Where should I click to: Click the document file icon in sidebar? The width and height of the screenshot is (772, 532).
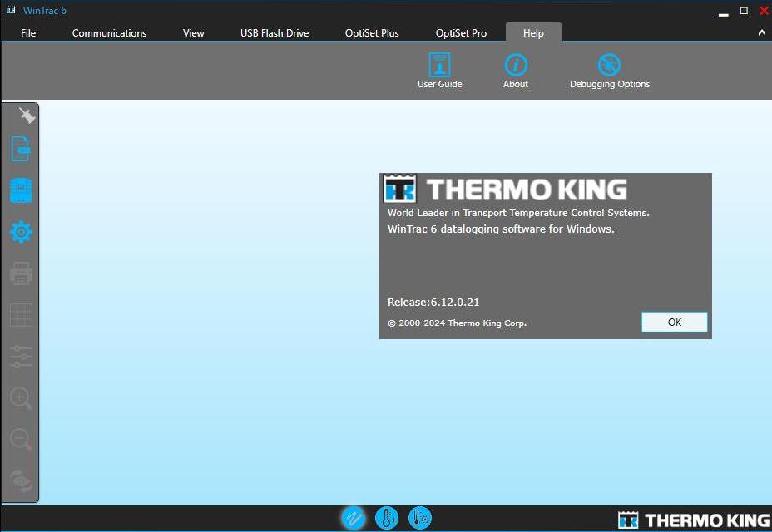[x=21, y=149]
